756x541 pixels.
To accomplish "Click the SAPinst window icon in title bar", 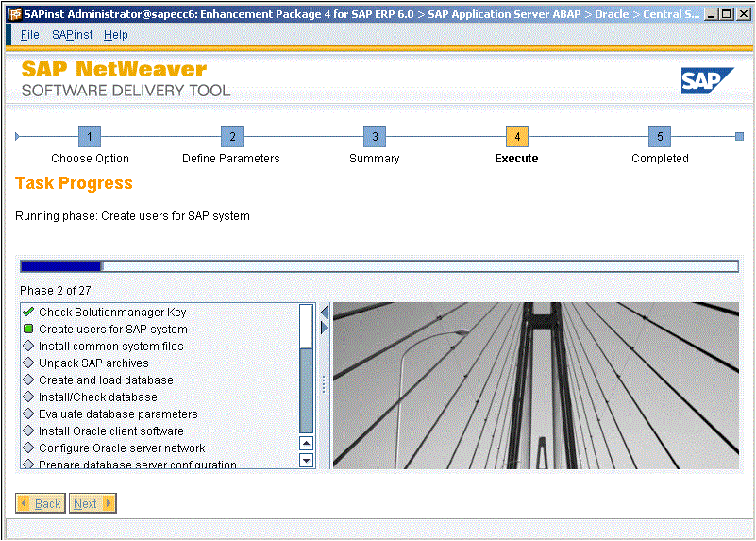I will [x=13, y=14].
